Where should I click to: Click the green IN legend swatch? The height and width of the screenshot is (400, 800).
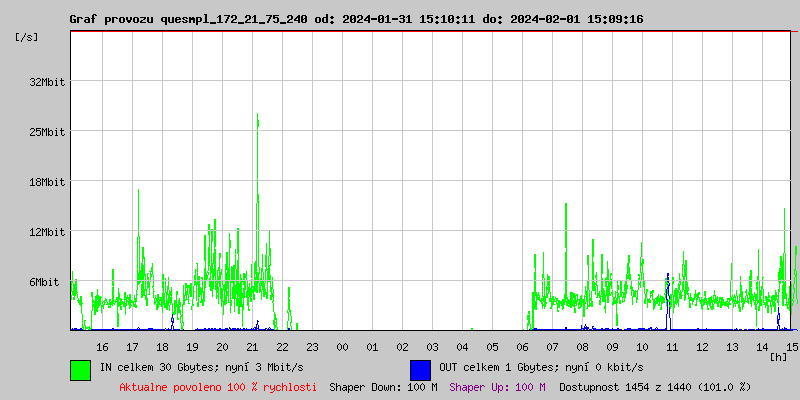pyautogui.click(x=80, y=369)
